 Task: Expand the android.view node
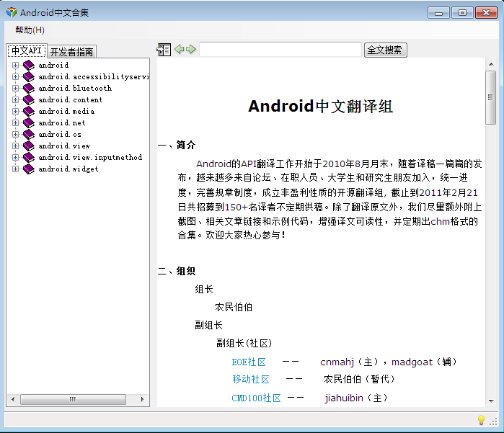(x=15, y=146)
